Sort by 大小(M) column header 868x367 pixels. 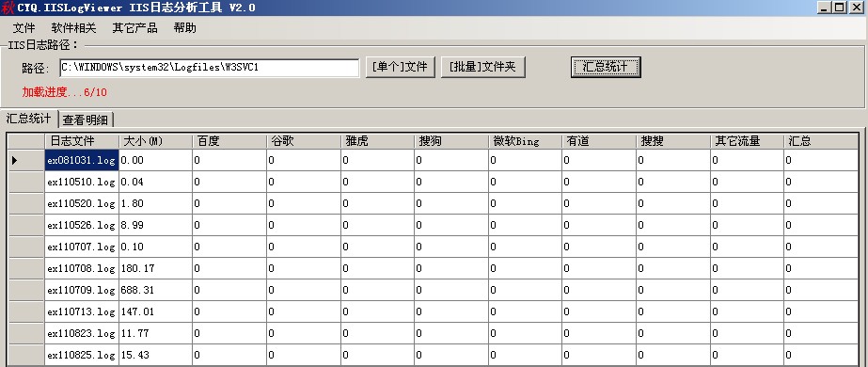(x=155, y=141)
